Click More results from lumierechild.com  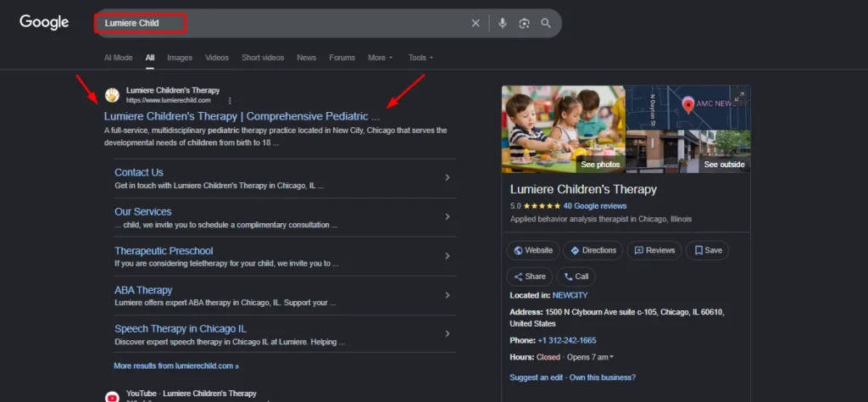click(176, 366)
